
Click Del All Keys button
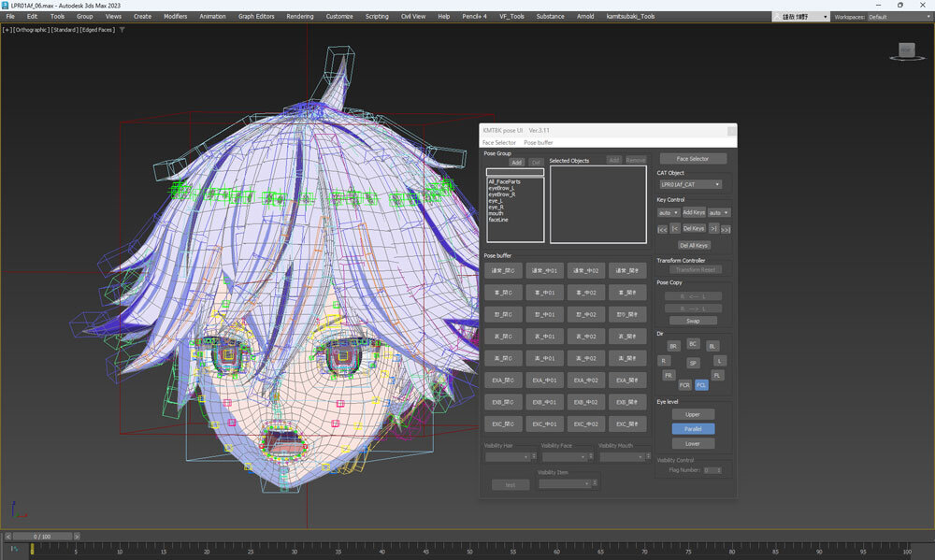click(x=694, y=245)
